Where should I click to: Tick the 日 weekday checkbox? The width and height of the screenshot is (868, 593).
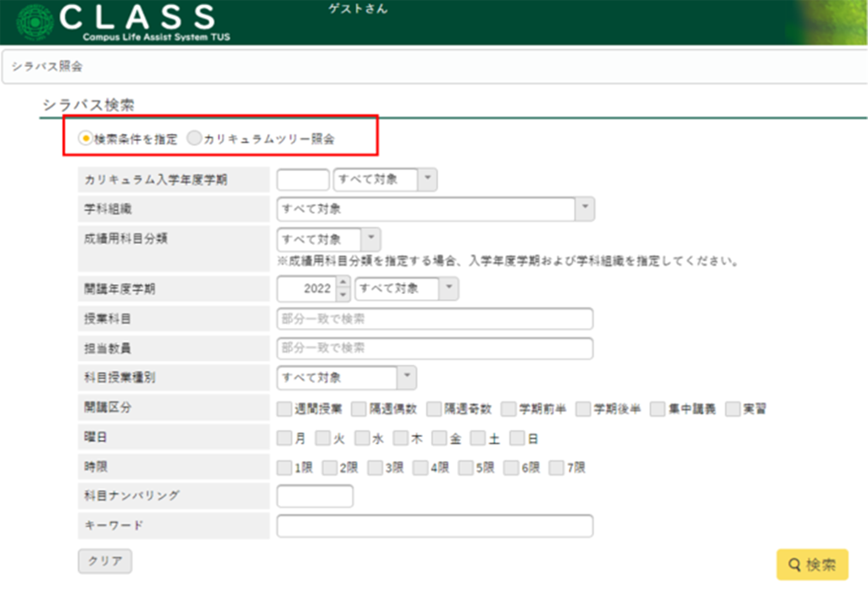point(517,438)
